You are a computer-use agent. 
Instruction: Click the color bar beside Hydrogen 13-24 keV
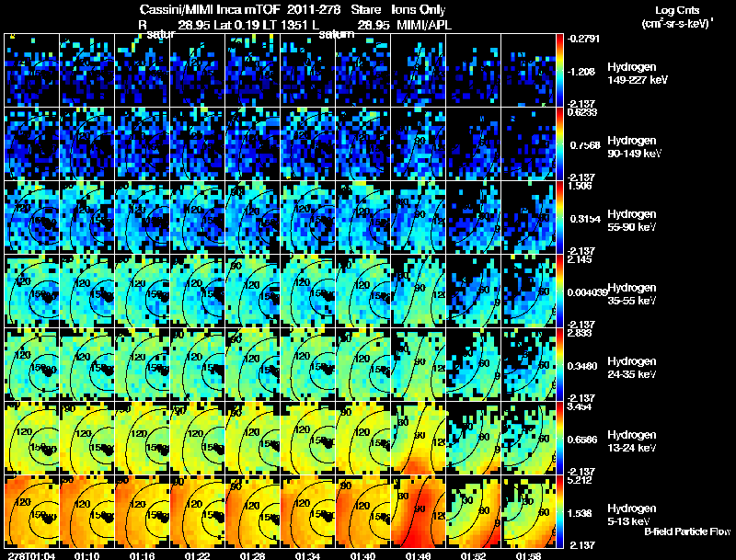point(559,439)
